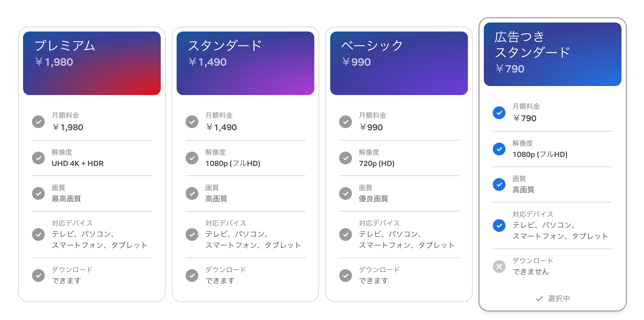Select the プレミアム ￥1,980 plan header
Screen dimensions: 644x320
[x=92, y=63]
